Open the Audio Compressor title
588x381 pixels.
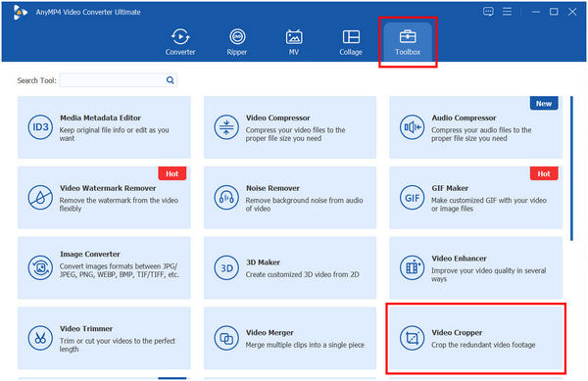click(x=464, y=118)
